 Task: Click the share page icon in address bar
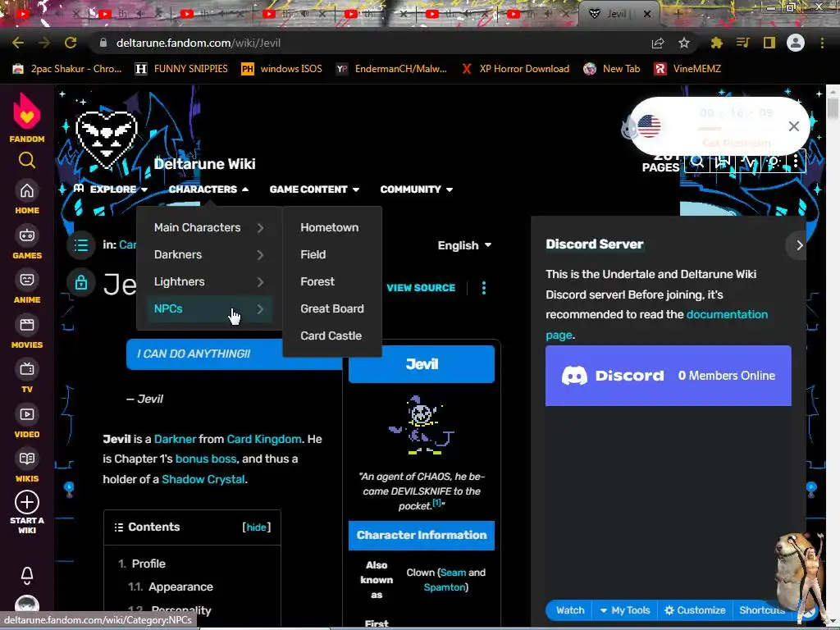(658, 43)
